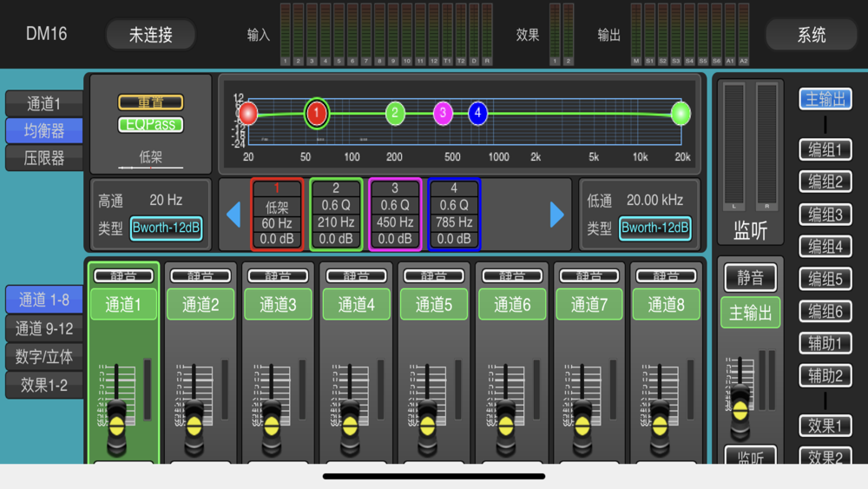Select the 效果2 bus
Viewport: 868px width, 489px height.
(x=825, y=456)
